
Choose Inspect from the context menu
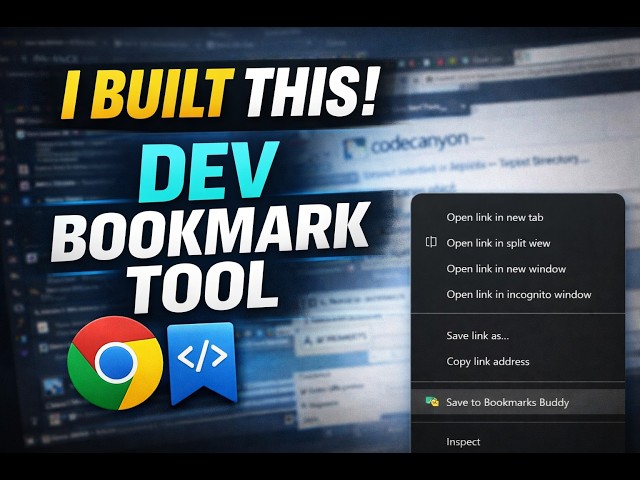pyautogui.click(x=463, y=442)
